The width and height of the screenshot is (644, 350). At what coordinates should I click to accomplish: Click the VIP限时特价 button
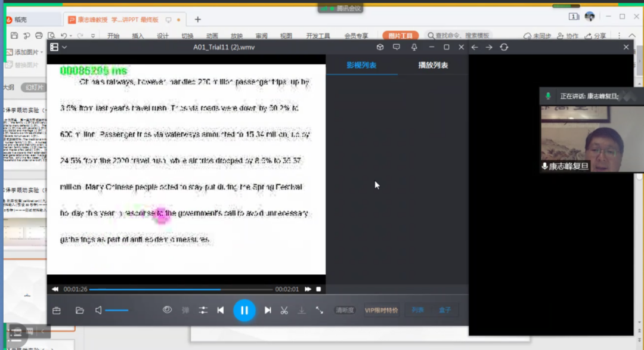381,310
